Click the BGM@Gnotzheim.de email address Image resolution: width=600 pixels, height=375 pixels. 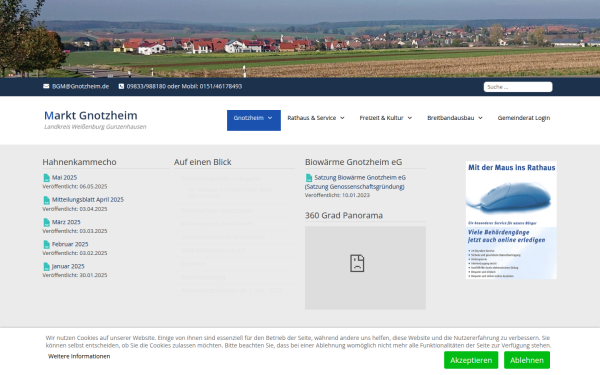pyautogui.click(x=80, y=86)
